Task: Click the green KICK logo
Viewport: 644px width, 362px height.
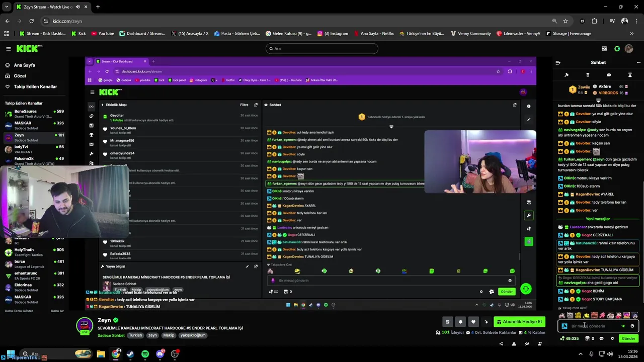Action: (29, 49)
